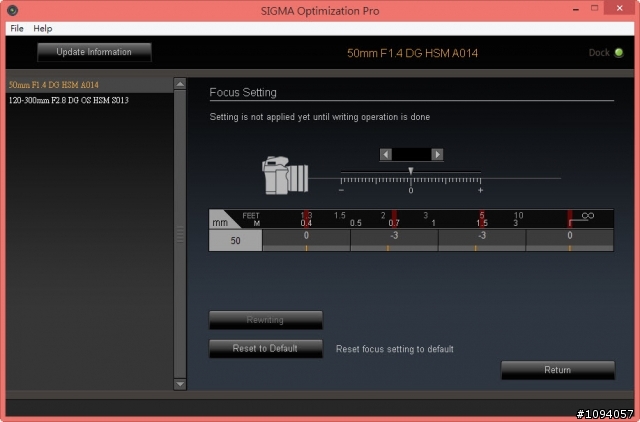Select 120-300mm F2.8 DG OS HSM S013 lens
The height and width of the screenshot is (422, 640).
[89, 100]
